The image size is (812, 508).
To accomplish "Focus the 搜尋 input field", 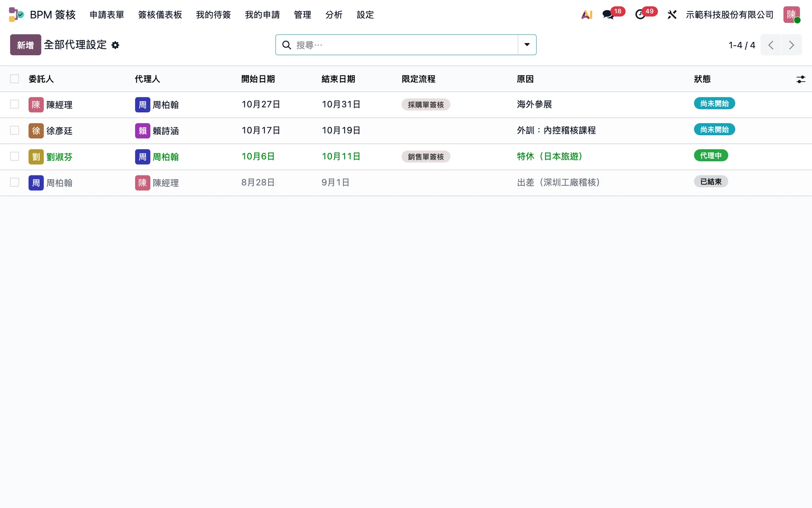I will click(x=405, y=45).
